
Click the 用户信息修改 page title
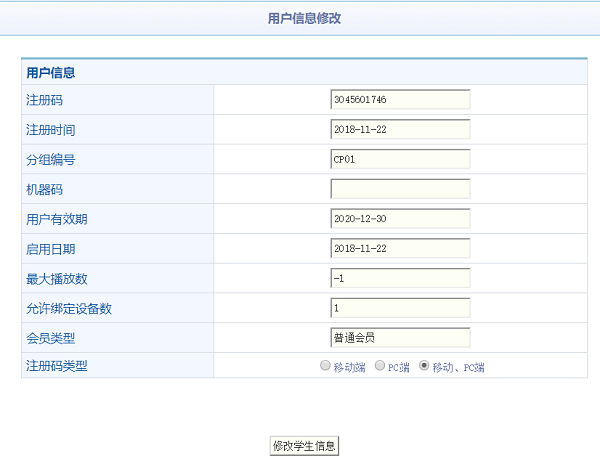pos(304,18)
